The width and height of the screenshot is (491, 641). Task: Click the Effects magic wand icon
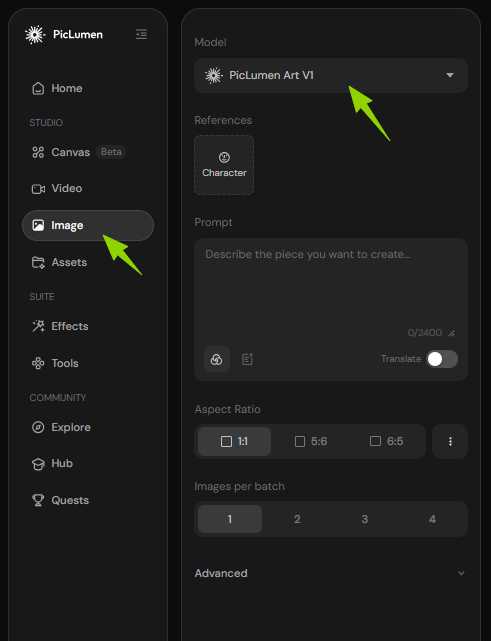pos(38,326)
